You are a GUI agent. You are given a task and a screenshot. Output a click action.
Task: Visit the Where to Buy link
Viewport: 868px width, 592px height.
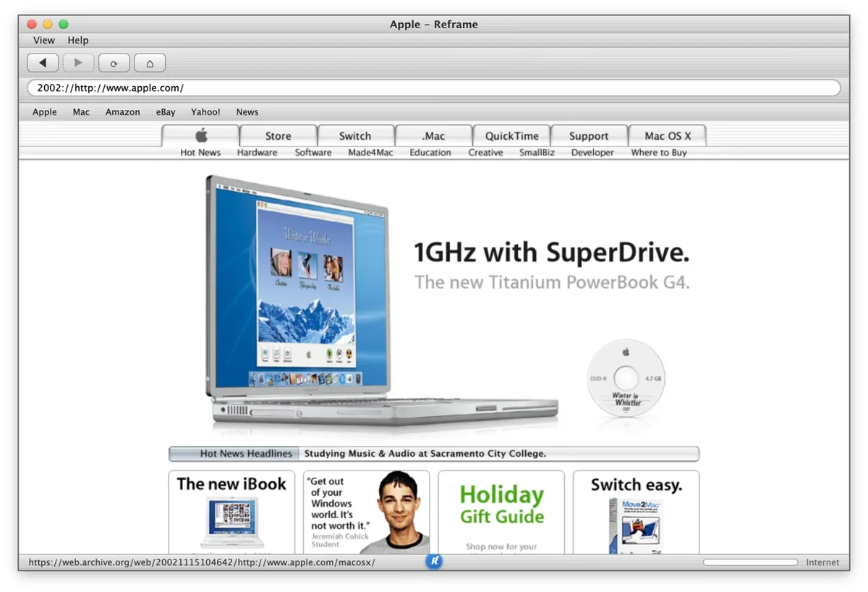(659, 153)
